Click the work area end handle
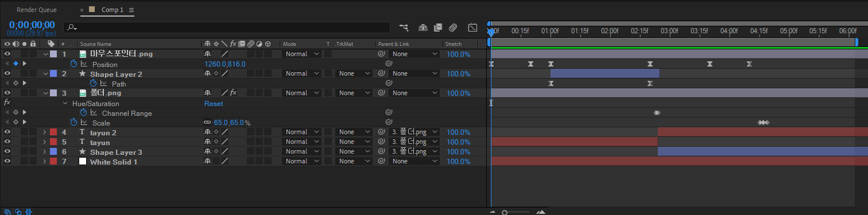The width and height of the screenshot is (868, 215). click(857, 42)
